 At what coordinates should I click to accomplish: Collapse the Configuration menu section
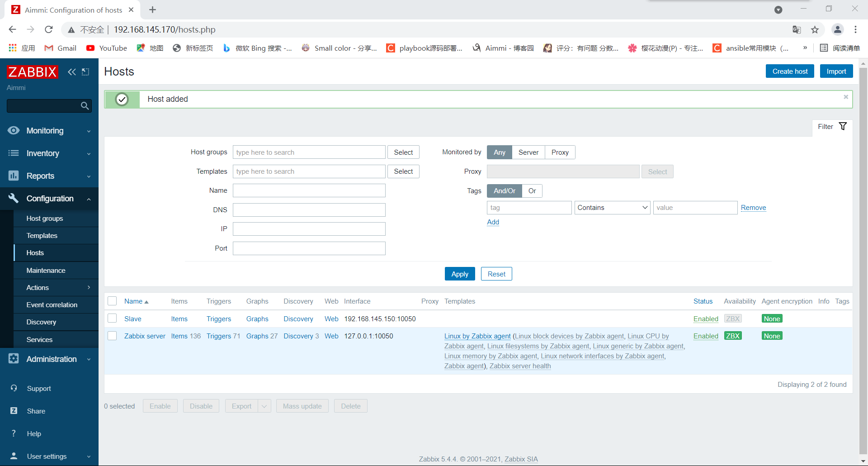89,199
